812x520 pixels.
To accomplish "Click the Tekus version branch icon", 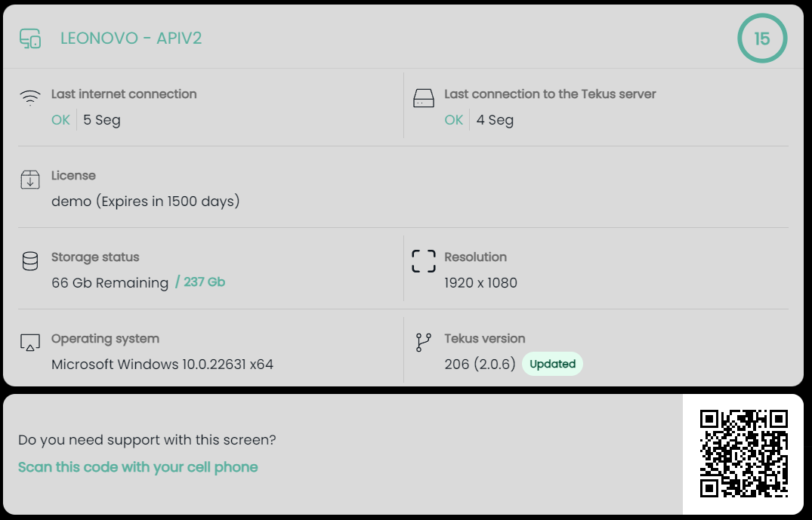I will (x=424, y=343).
